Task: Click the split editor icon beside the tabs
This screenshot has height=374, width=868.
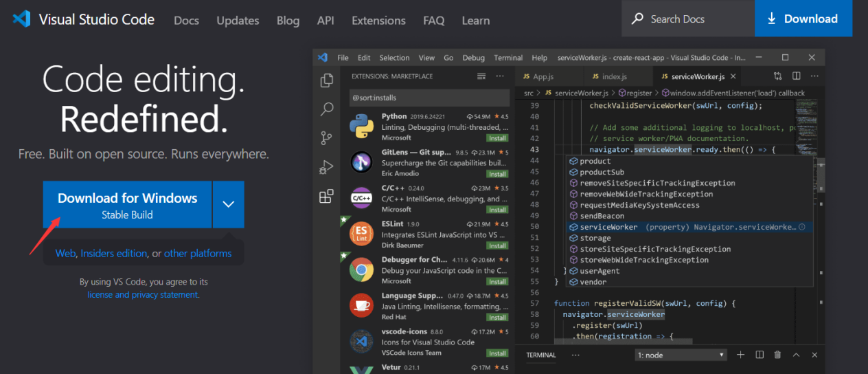Action: (x=797, y=76)
